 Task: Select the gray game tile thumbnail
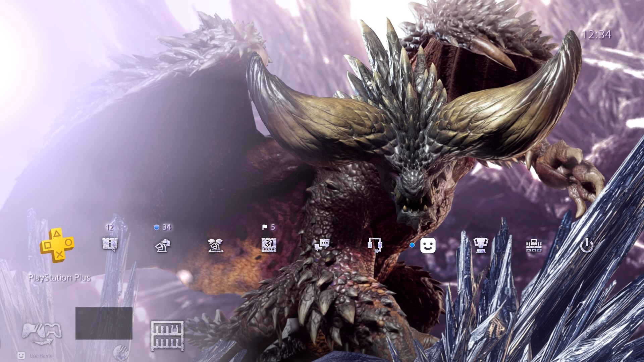tap(104, 323)
